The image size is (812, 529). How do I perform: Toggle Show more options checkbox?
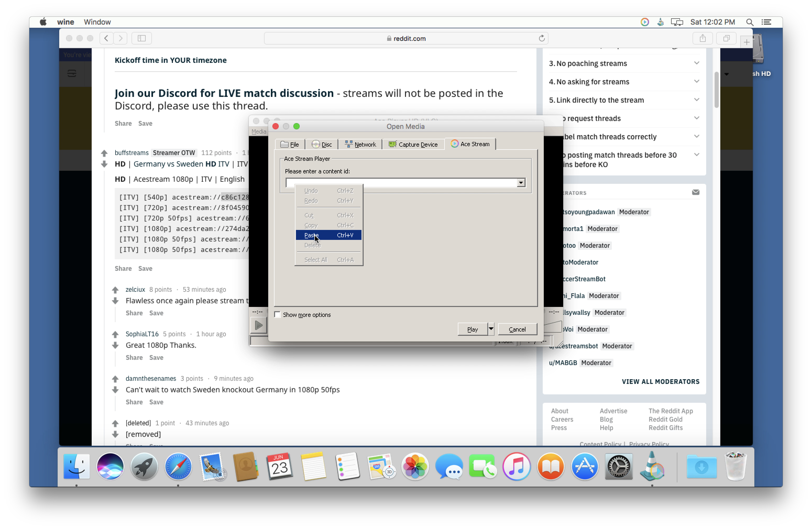(x=277, y=314)
